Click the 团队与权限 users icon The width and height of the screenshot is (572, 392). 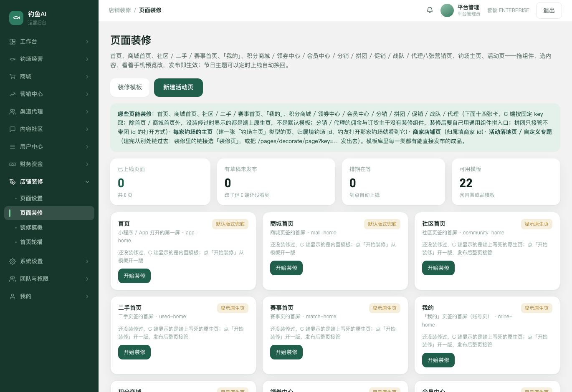click(13, 279)
